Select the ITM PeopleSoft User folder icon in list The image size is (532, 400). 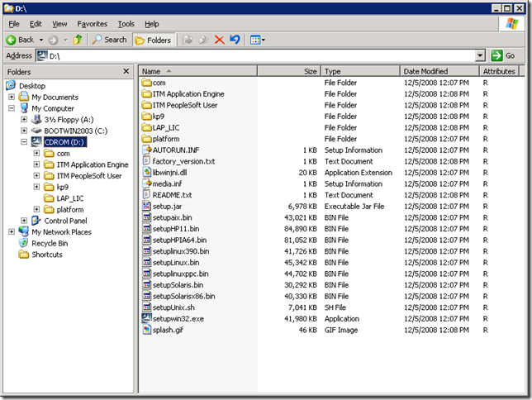coord(146,105)
